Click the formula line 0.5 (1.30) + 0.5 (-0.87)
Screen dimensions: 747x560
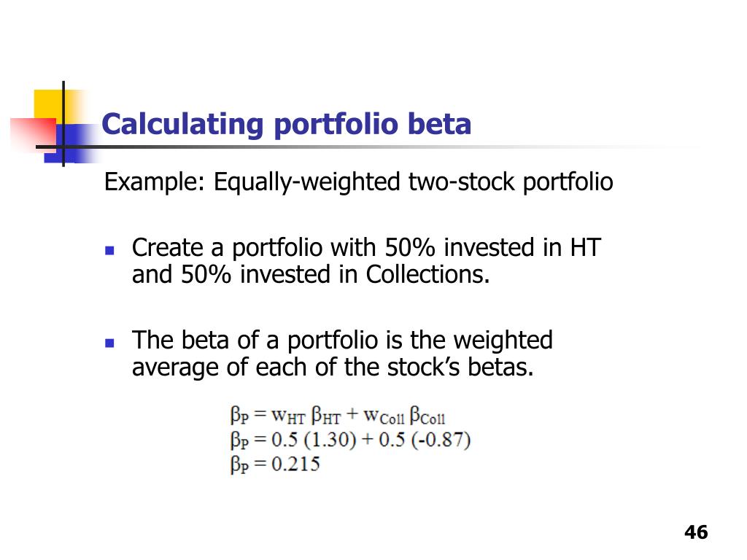[x=350, y=440]
